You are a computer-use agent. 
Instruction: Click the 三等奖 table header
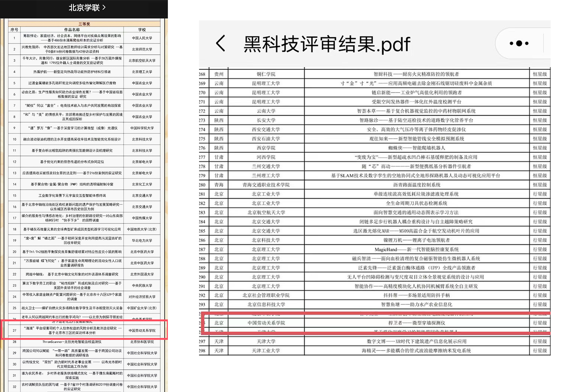click(x=84, y=24)
